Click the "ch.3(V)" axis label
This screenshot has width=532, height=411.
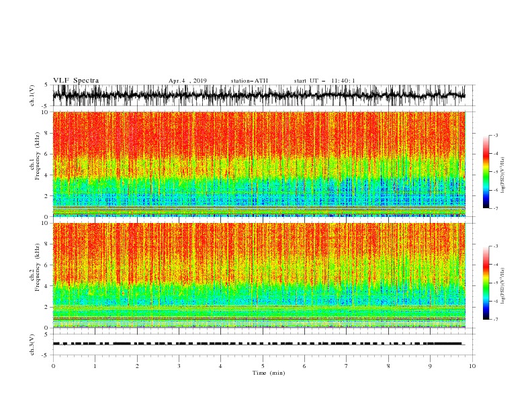32,345
